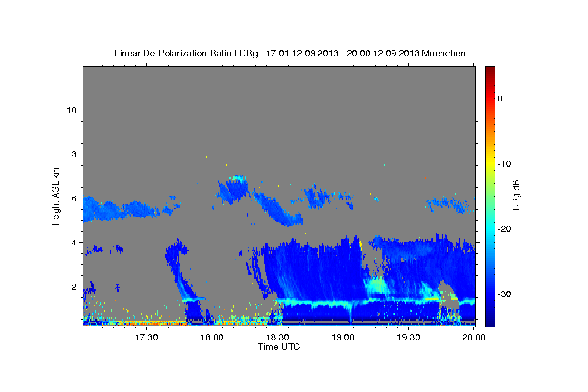Click the height axis label '10'
Image resolution: width=588 pixels, height=392 pixels.
tap(72, 110)
